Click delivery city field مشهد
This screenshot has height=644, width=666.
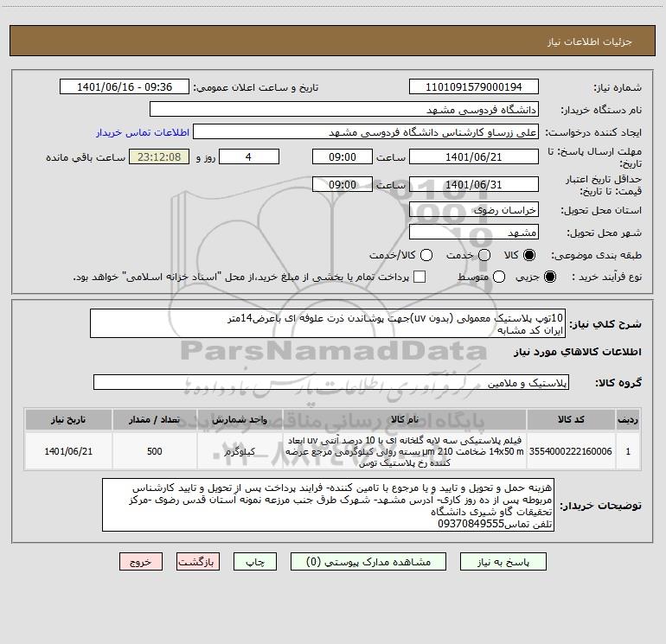pos(474,233)
